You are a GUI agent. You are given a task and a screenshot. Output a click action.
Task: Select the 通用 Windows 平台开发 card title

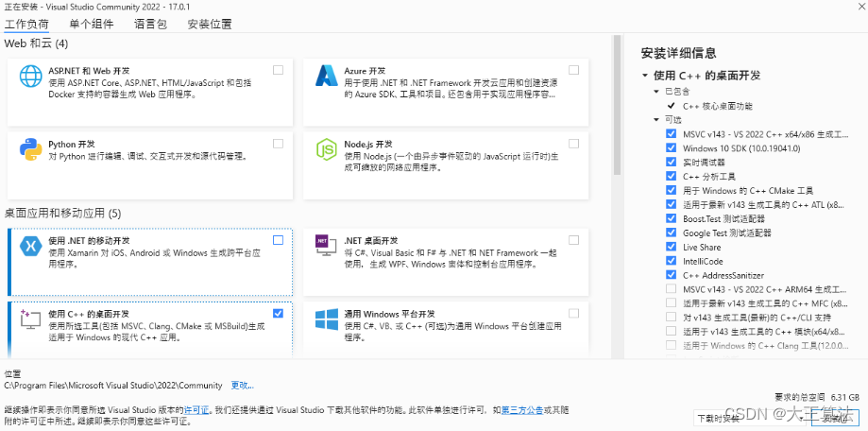coord(389,314)
